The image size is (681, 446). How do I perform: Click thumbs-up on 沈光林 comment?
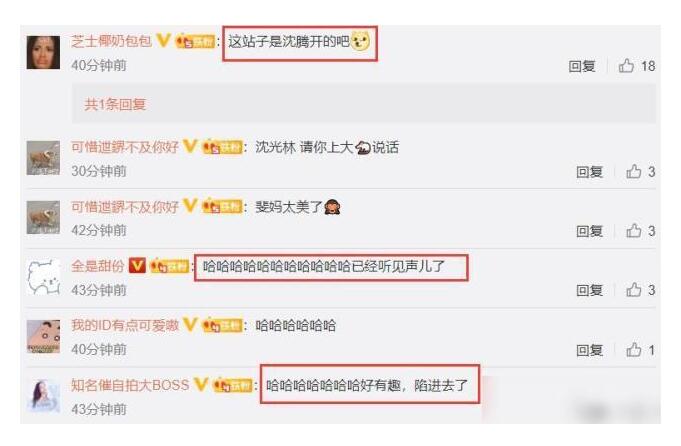(x=634, y=172)
